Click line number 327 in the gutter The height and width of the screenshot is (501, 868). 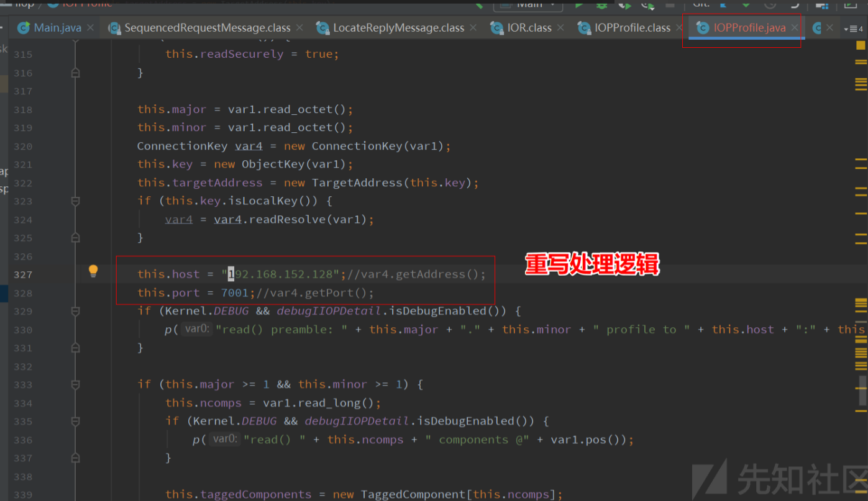[23, 274]
